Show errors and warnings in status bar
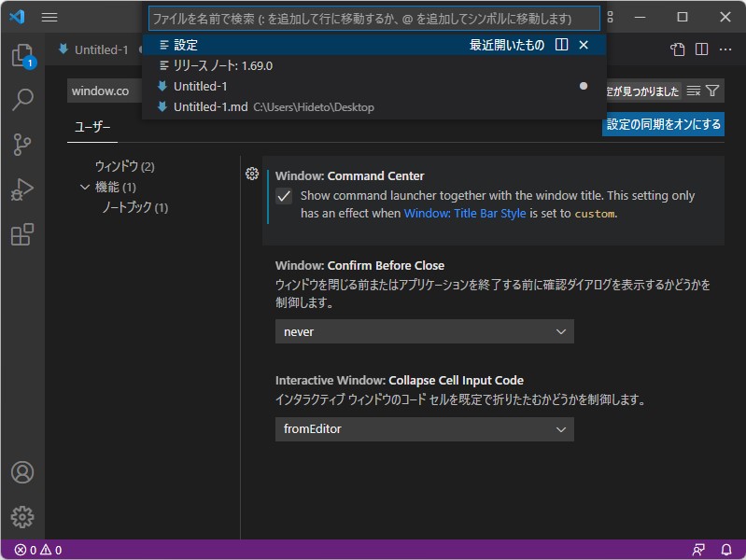Viewport: 746px width, 560px height. [38, 550]
